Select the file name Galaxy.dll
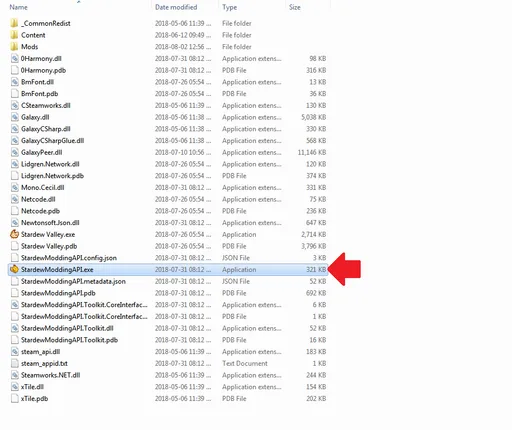 point(35,117)
